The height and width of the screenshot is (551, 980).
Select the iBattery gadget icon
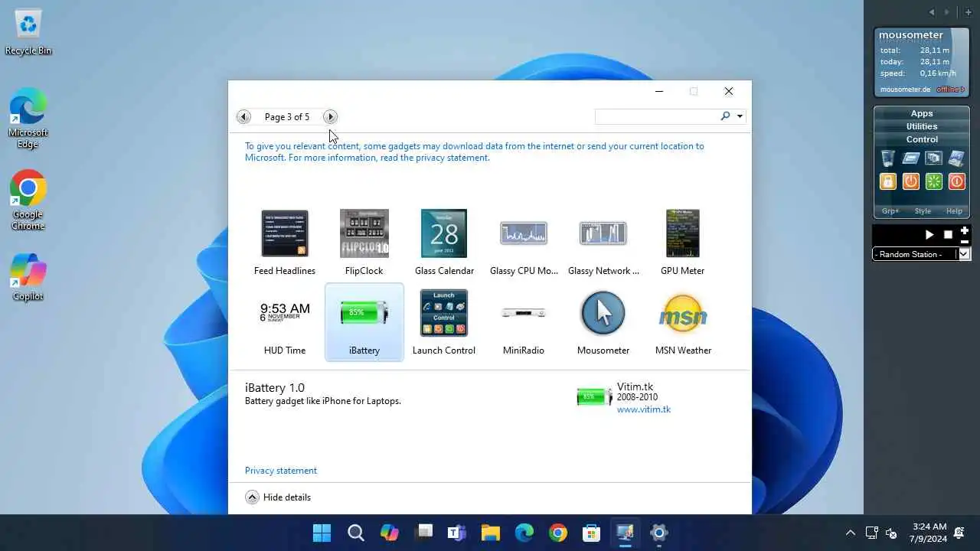[x=364, y=313]
